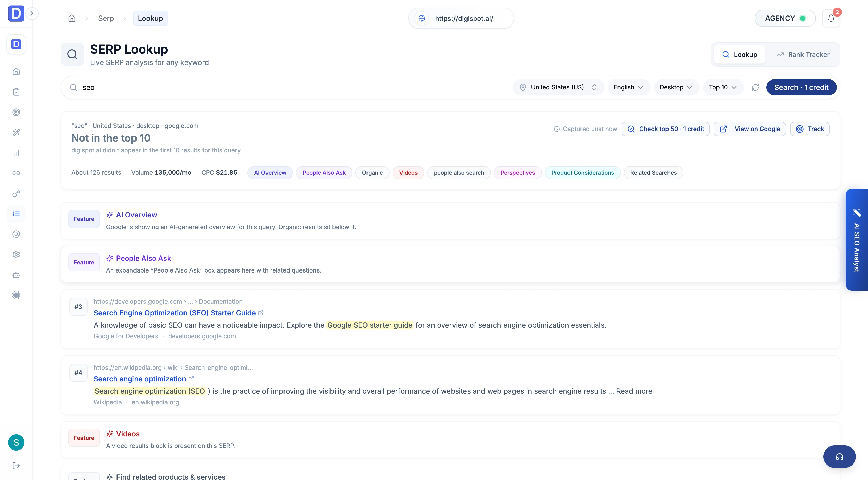Open the user avatar S

tap(16, 442)
